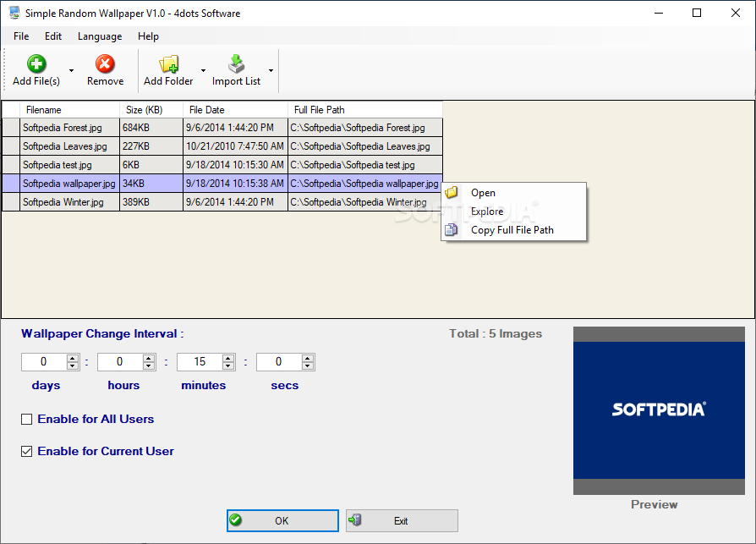Viewport: 756px width, 544px height.
Task: Click date '10/21/2010 7:47:50 AM'
Action: (x=235, y=146)
